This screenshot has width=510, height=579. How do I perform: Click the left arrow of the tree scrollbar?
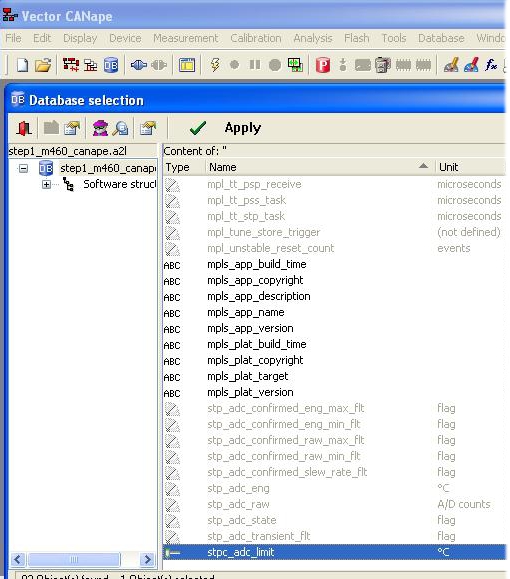(x=18, y=560)
